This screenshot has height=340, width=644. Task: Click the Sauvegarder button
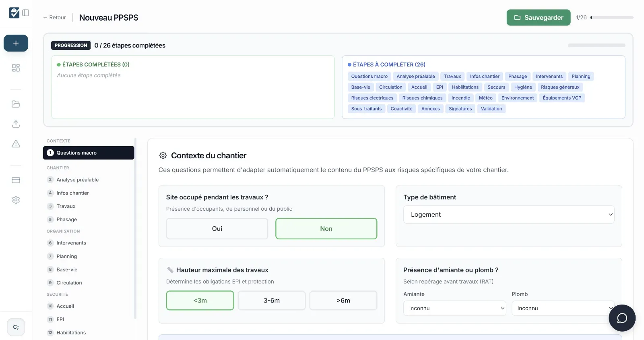[x=538, y=17]
